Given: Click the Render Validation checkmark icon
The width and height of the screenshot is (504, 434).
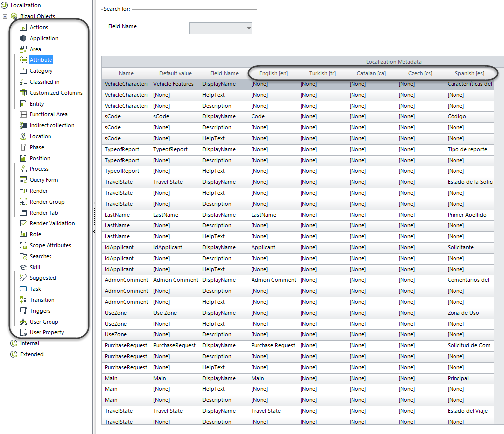Looking at the screenshot, I should click(23, 223).
